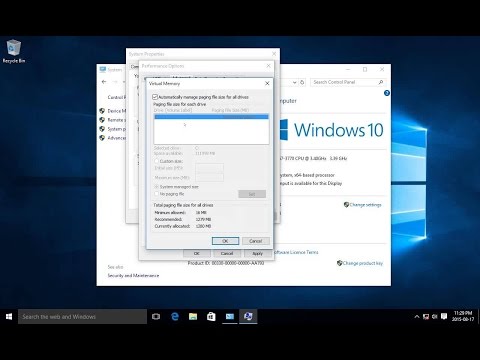Click the Set button in Virtual Memory
The width and height of the screenshot is (480, 360).
[x=252, y=194]
